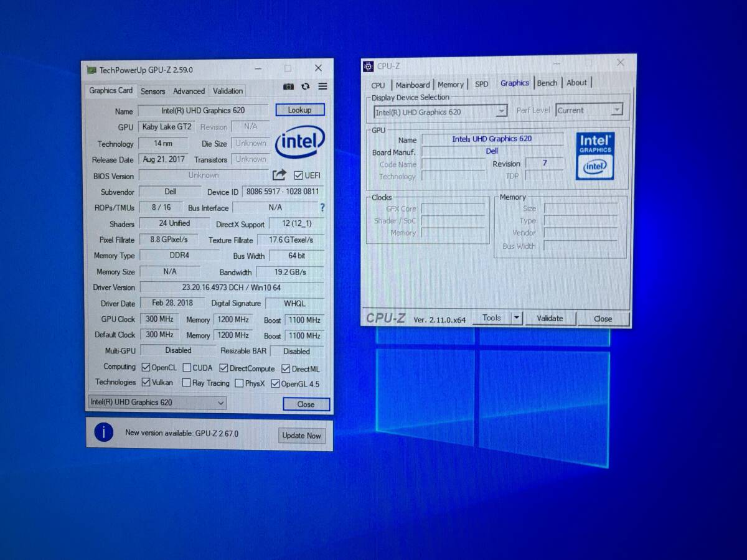Screen dimensions: 747x560
Task: Toggle the Vulkan checkbox
Action: (146, 382)
